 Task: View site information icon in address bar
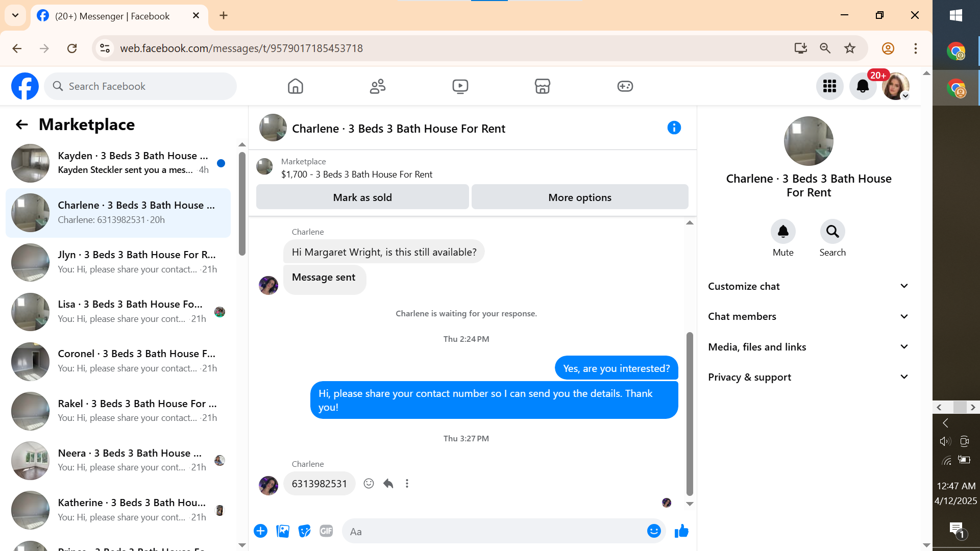105,48
